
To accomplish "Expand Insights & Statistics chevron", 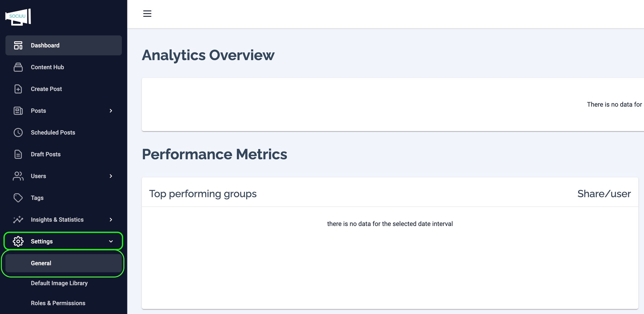I will (x=111, y=220).
